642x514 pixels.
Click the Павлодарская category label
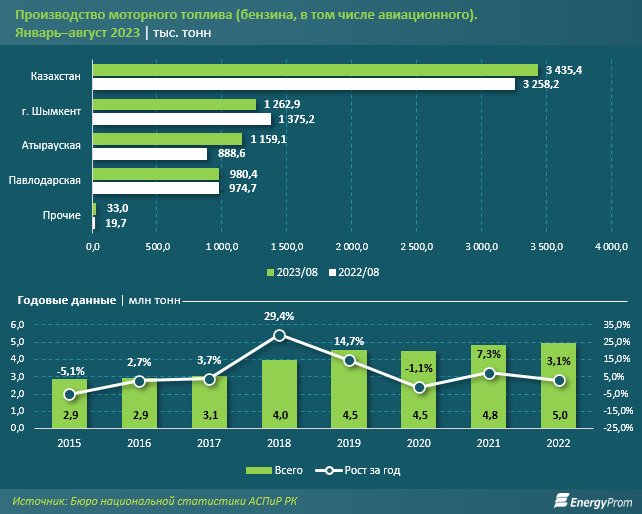tap(45, 180)
